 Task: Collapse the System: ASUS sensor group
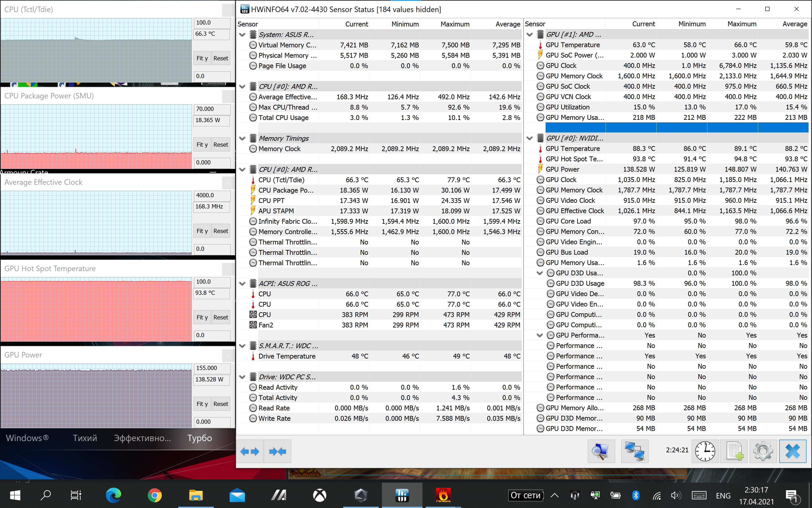(242, 35)
